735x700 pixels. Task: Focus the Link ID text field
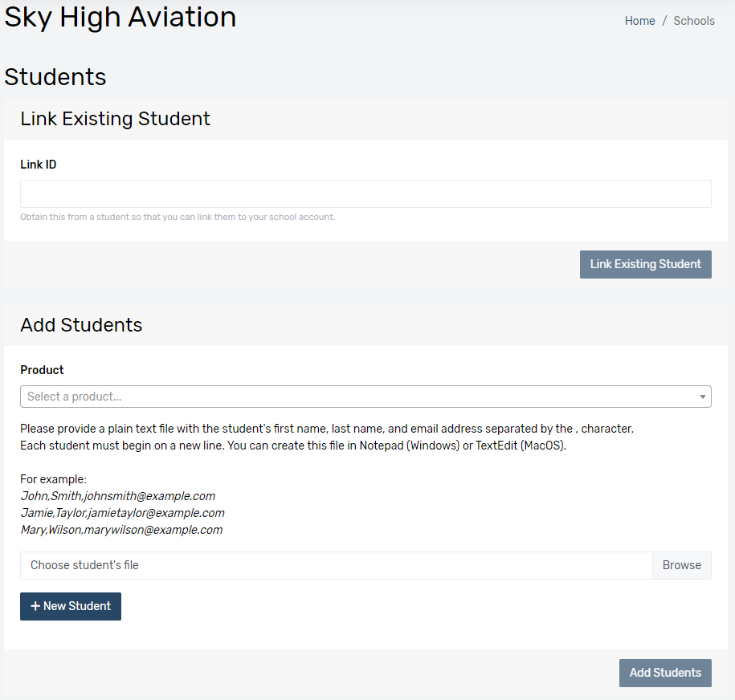(365, 194)
